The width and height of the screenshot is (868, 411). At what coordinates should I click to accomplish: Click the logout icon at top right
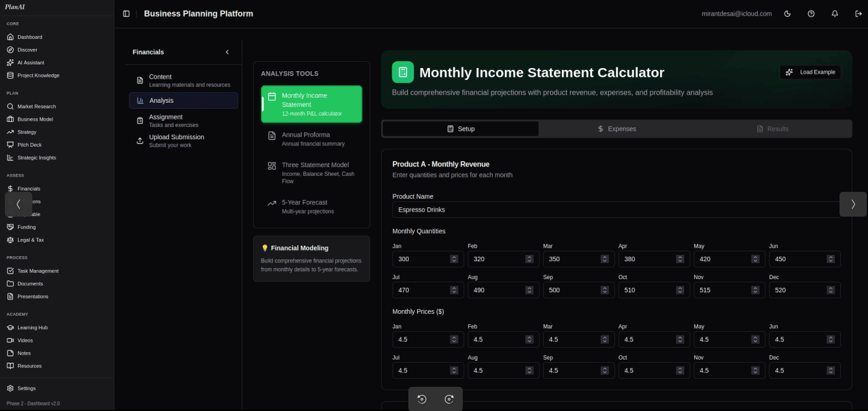pyautogui.click(x=859, y=13)
